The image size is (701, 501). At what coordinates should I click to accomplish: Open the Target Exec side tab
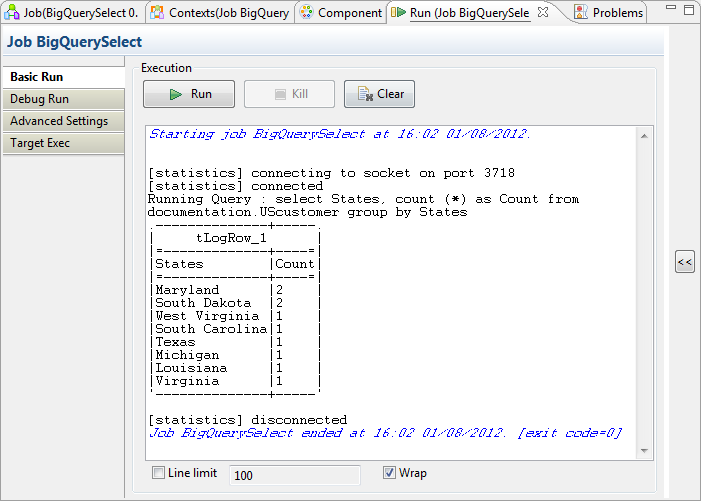click(x=63, y=143)
